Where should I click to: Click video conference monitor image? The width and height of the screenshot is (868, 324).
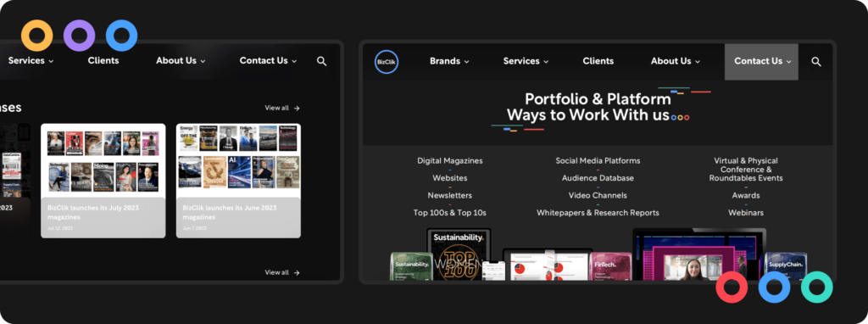click(699, 254)
